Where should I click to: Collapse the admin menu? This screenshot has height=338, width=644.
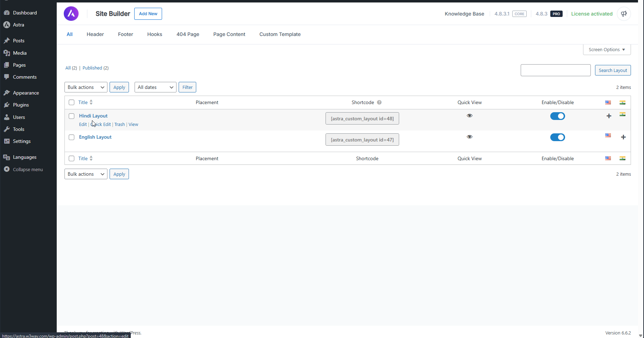pyautogui.click(x=28, y=169)
